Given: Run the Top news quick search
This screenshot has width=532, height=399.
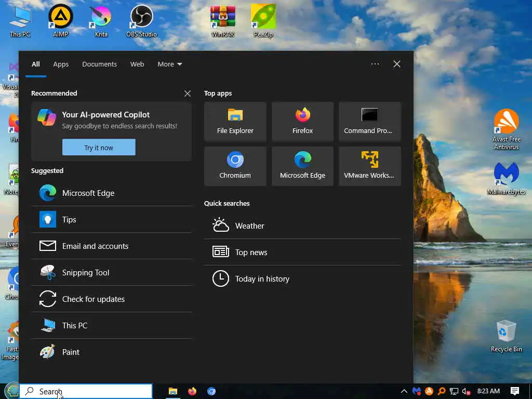Looking at the screenshot, I should click(x=302, y=252).
